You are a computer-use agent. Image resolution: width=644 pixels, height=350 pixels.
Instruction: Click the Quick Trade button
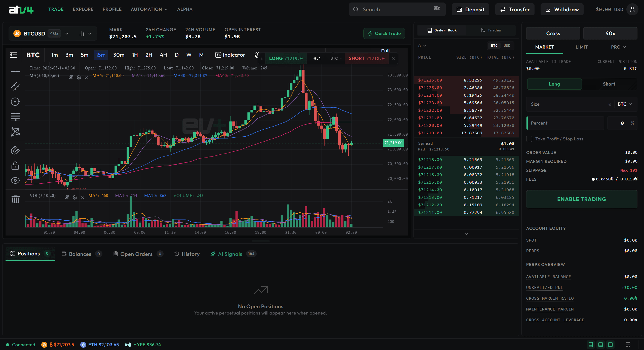tap(384, 33)
